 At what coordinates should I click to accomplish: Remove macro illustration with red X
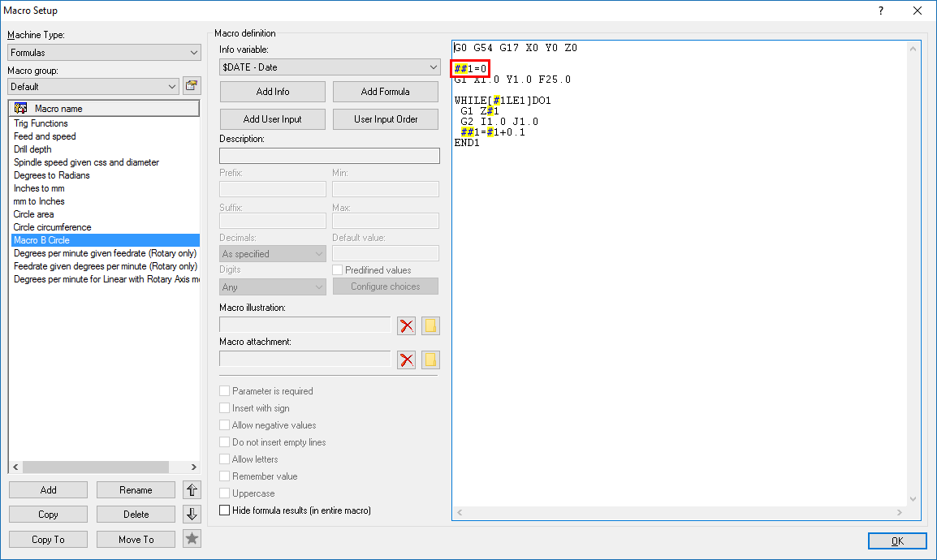[406, 325]
